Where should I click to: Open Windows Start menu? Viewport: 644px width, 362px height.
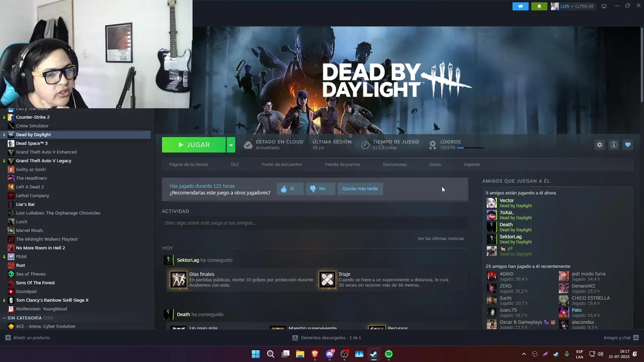pos(256,354)
